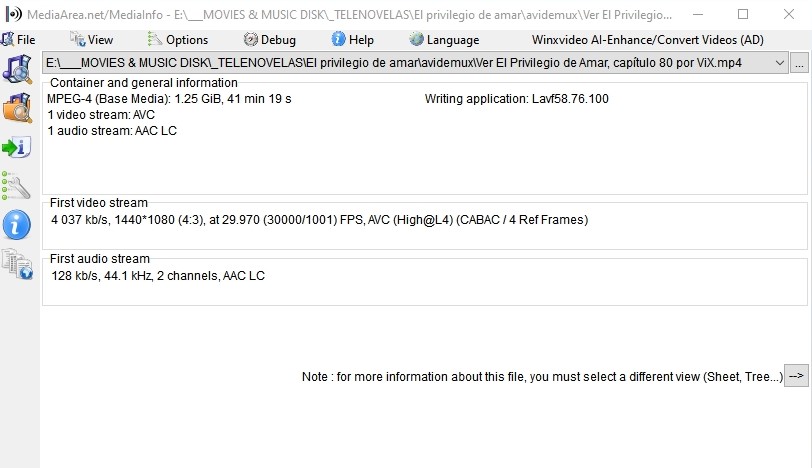812x468 pixels.
Task: Click the documents and globe sidebar icon
Action: [18, 263]
